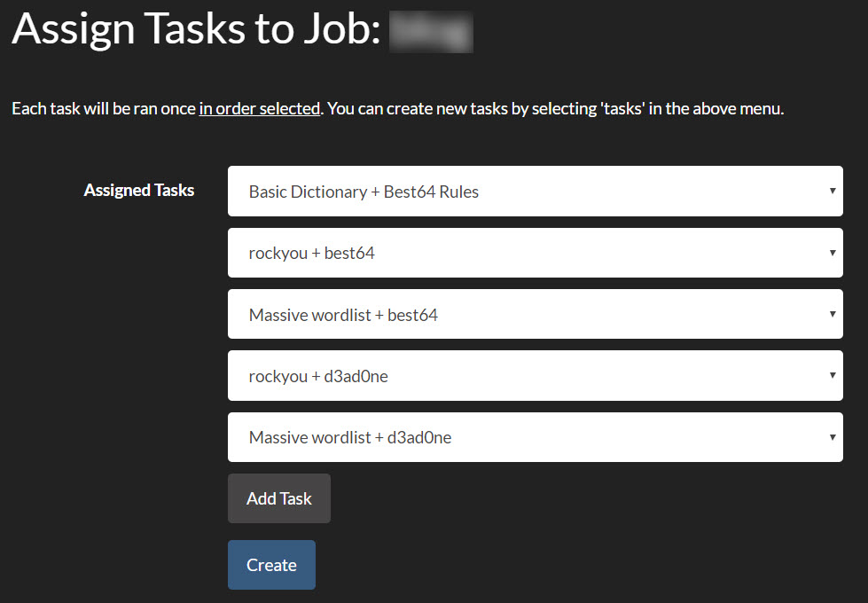
Task: Click the caret arrow on rockyou + best64 dropdown
Action: click(832, 253)
